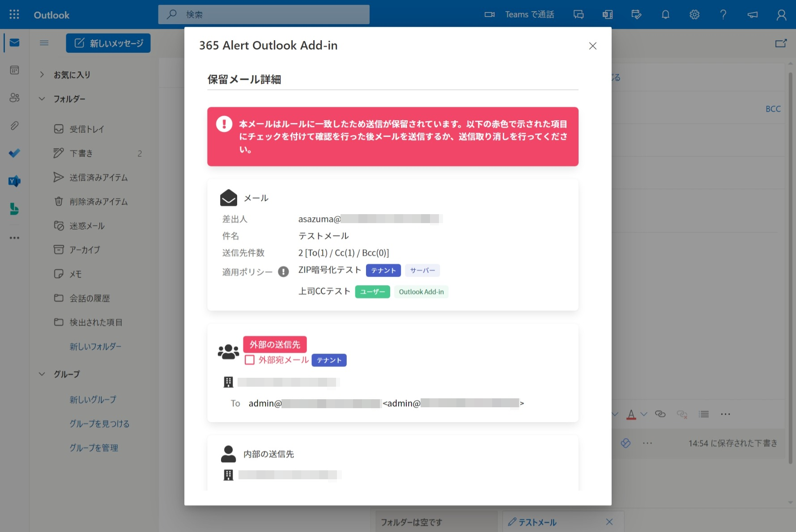The width and height of the screenshot is (796, 532).
Task: Collapse the グループ section
Action: (42, 374)
